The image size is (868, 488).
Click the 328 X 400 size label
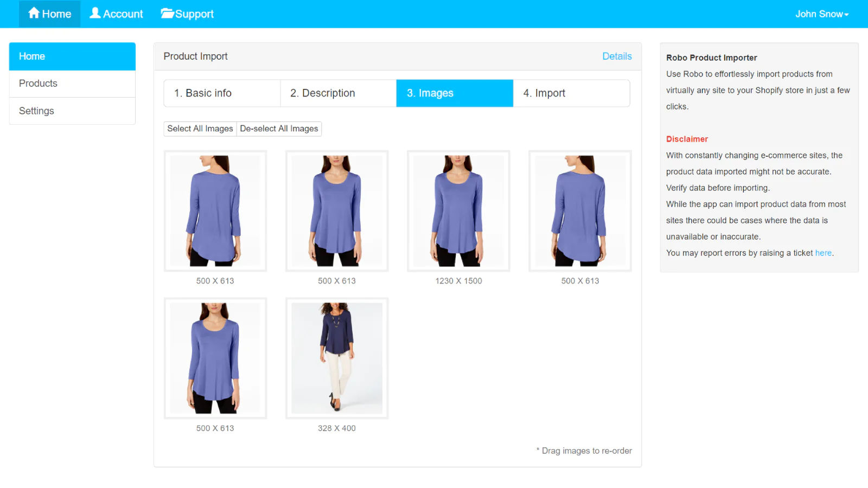(x=337, y=428)
